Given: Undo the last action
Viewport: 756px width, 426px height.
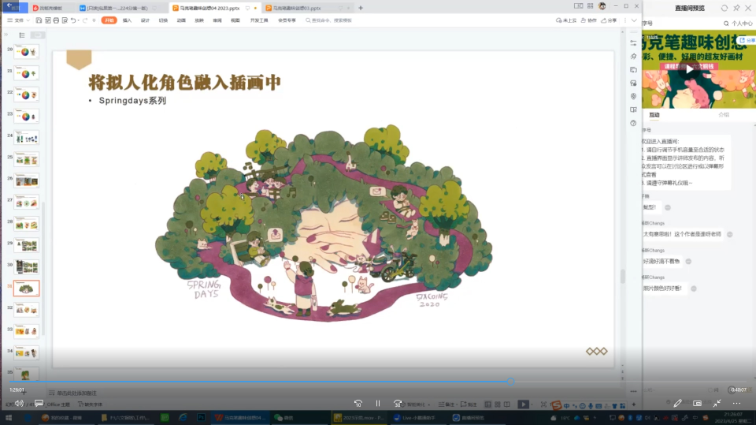Looking at the screenshot, I should pyautogui.click(x=74, y=20).
